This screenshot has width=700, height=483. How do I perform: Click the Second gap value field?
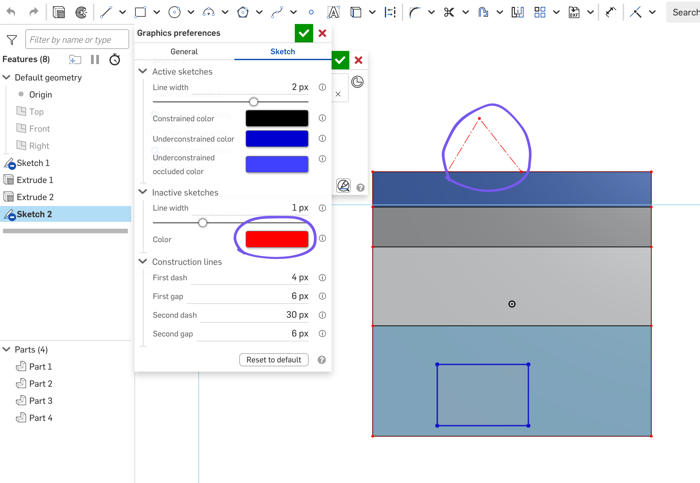pyautogui.click(x=253, y=334)
